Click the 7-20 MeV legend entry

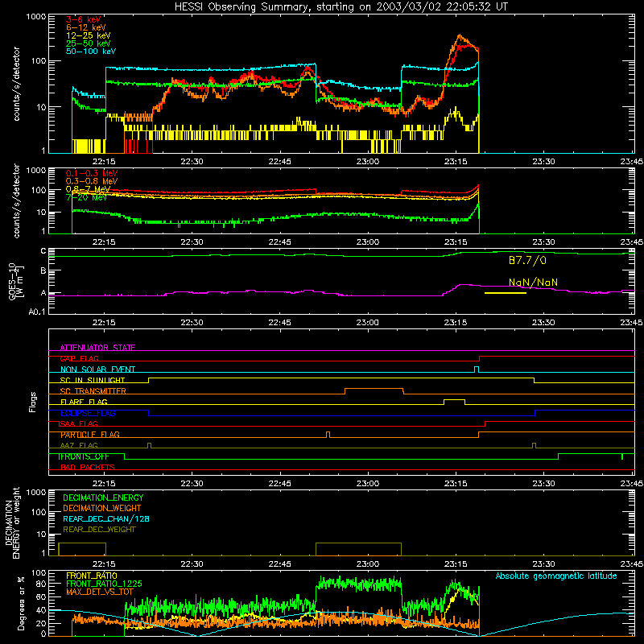[x=86, y=197]
